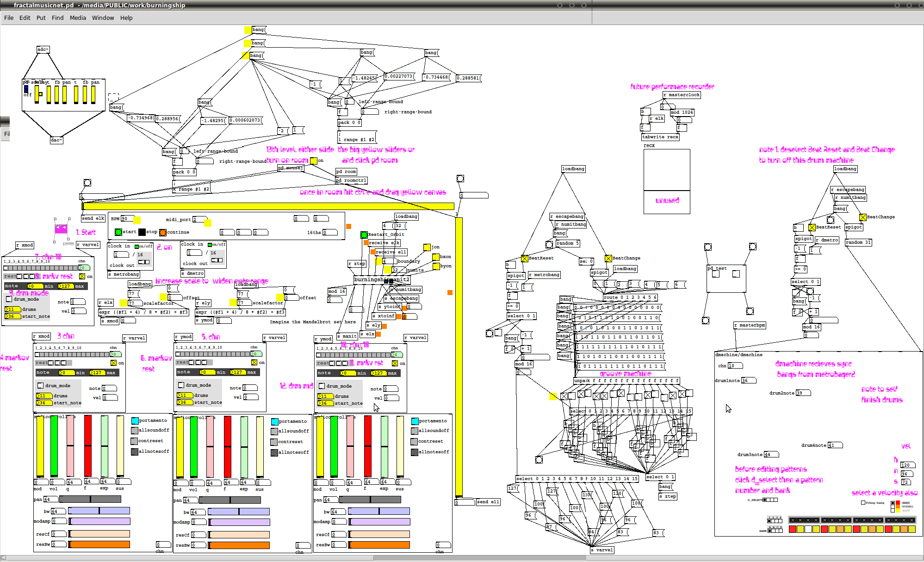The image size is (924, 562).
Task: Click the BPM number box showing 90
Action: coord(127,219)
